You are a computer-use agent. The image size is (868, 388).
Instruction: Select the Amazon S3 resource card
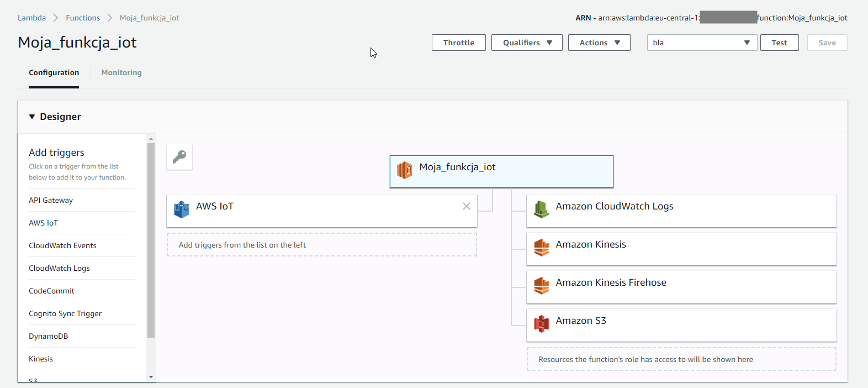pos(681,325)
